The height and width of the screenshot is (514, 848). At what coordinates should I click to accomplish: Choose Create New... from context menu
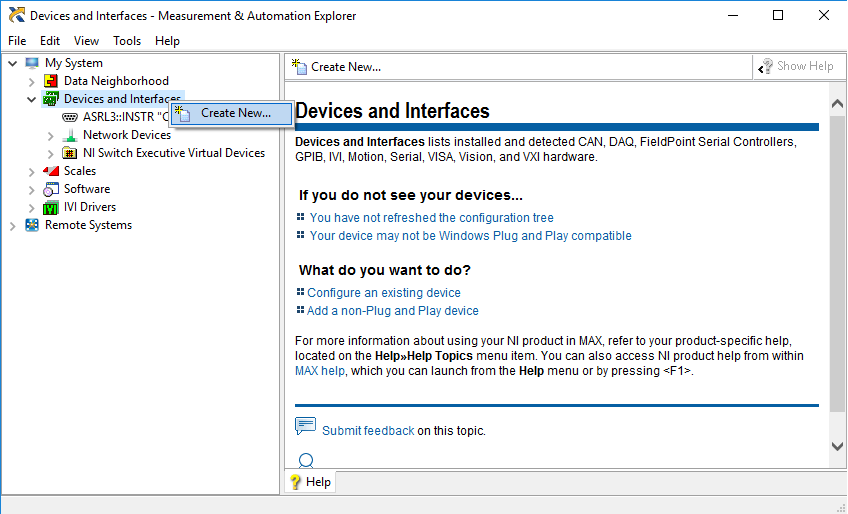(x=235, y=113)
